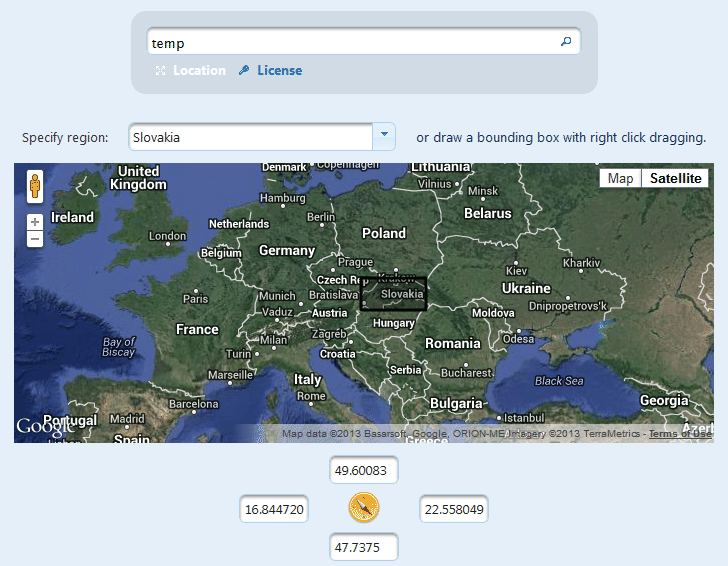Click the Paris city label
This screenshot has width=728, height=566.
(x=195, y=299)
